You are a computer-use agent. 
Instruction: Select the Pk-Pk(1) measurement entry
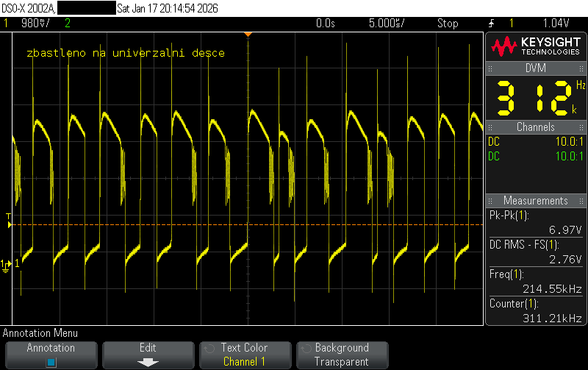pos(535,222)
